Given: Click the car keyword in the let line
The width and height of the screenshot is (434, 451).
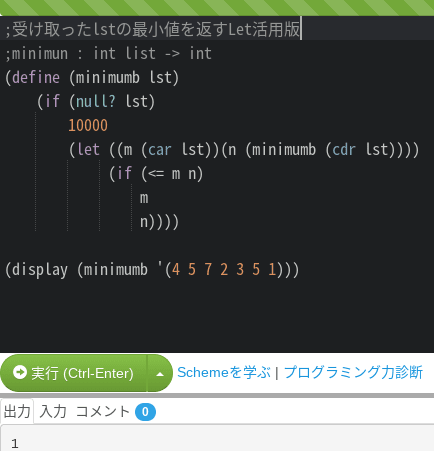Looking at the screenshot, I should 160,149.
